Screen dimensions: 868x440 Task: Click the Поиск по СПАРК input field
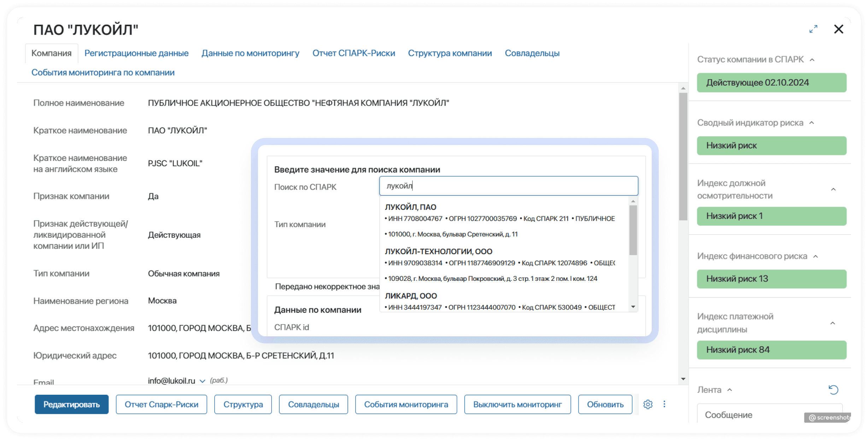point(508,186)
